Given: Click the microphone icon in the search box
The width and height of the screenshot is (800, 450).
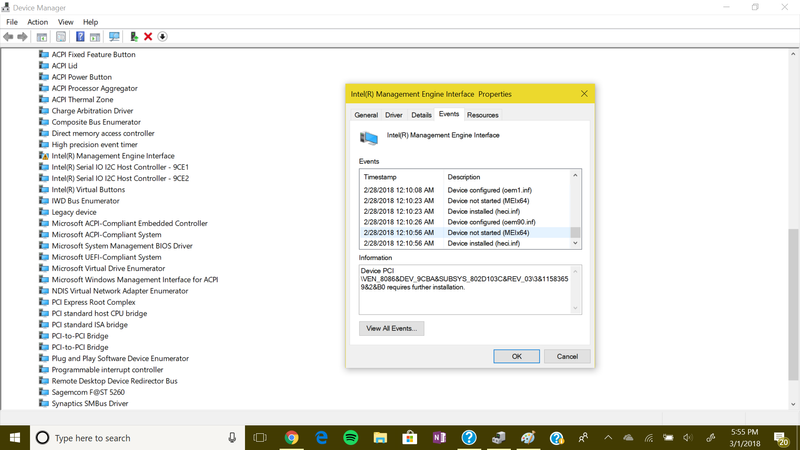Looking at the screenshot, I should pyautogui.click(x=232, y=438).
